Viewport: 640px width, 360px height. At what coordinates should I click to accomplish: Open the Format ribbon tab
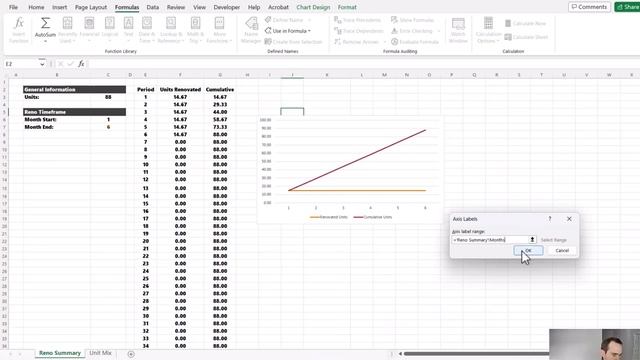coord(347,7)
